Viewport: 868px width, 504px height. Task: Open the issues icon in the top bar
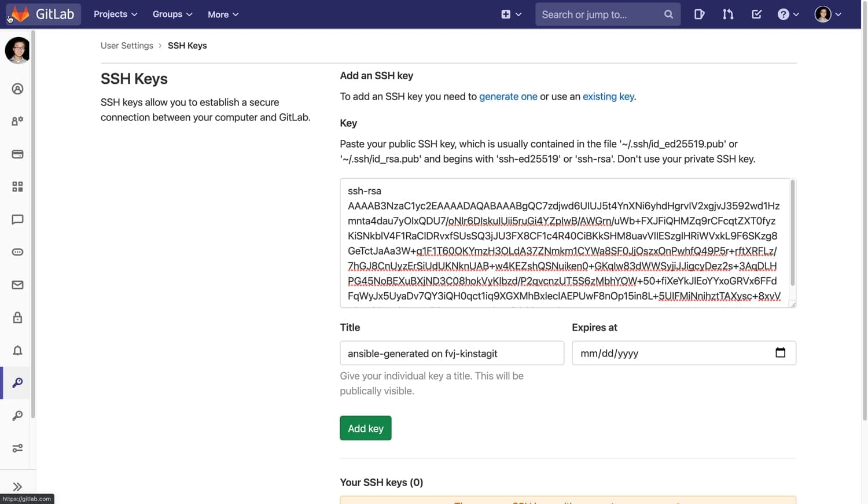(699, 14)
